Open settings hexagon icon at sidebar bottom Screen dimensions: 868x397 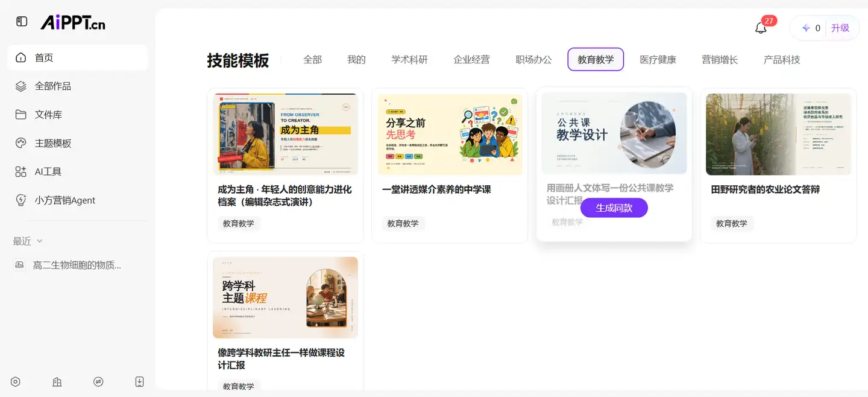16,382
